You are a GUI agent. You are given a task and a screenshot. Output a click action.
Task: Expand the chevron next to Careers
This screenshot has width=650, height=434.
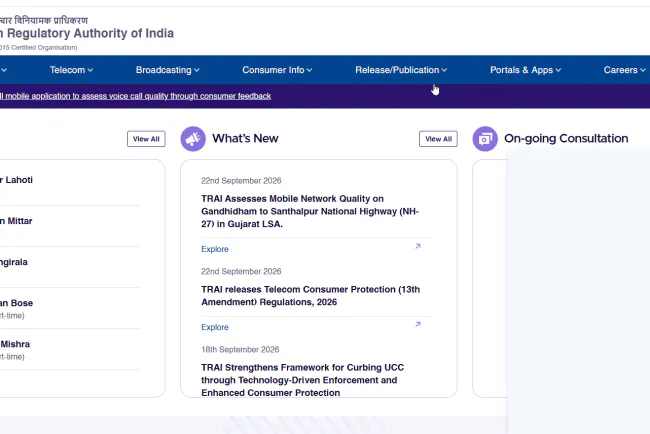(x=643, y=70)
